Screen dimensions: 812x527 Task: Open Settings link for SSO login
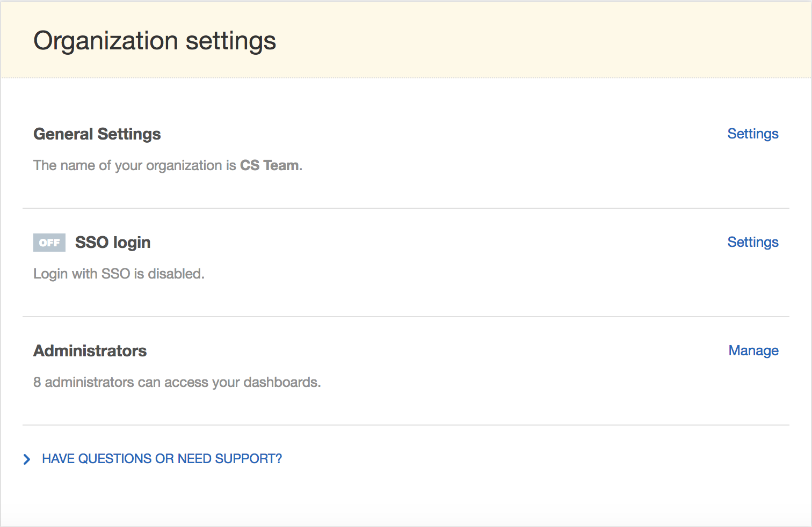click(x=753, y=243)
